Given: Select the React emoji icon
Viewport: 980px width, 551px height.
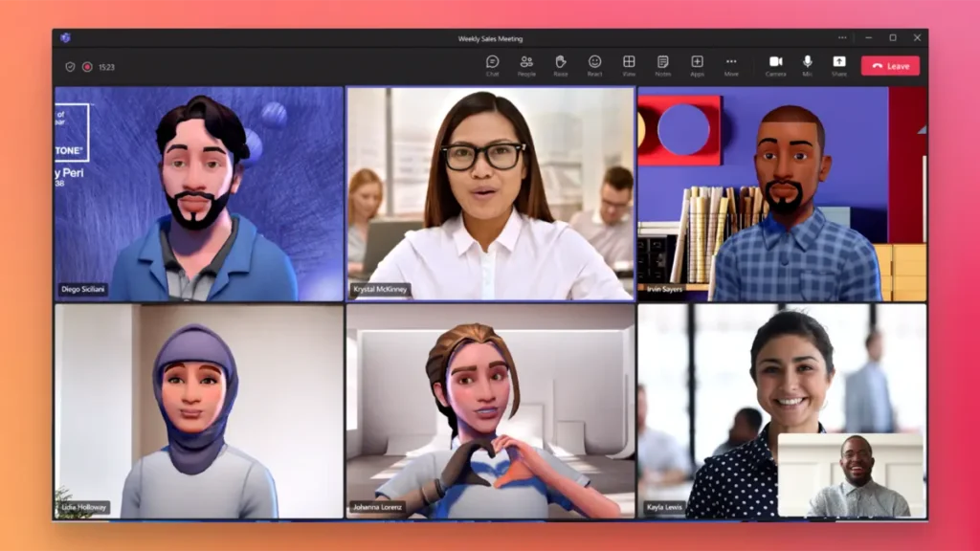Looking at the screenshot, I should pyautogui.click(x=594, y=65).
